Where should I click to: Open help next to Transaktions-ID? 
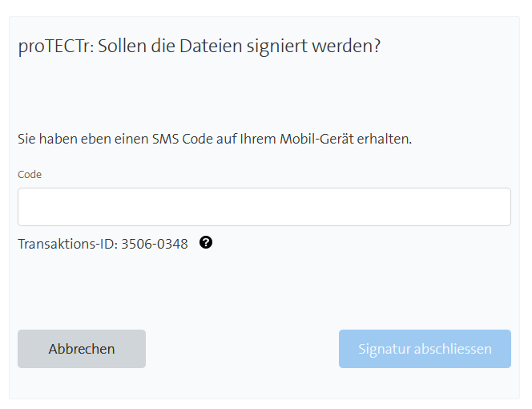pyautogui.click(x=206, y=243)
